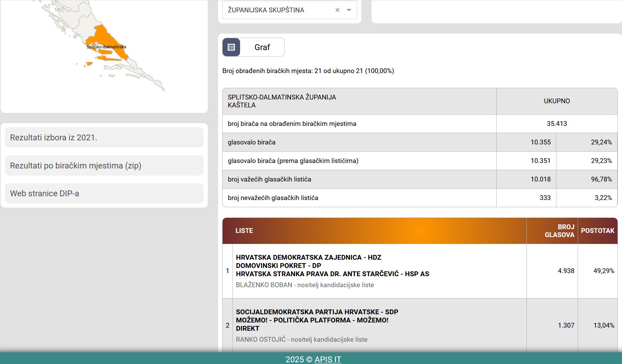Open Rezultati izbora iz 2021.
622x364 pixels.
click(104, 138)
